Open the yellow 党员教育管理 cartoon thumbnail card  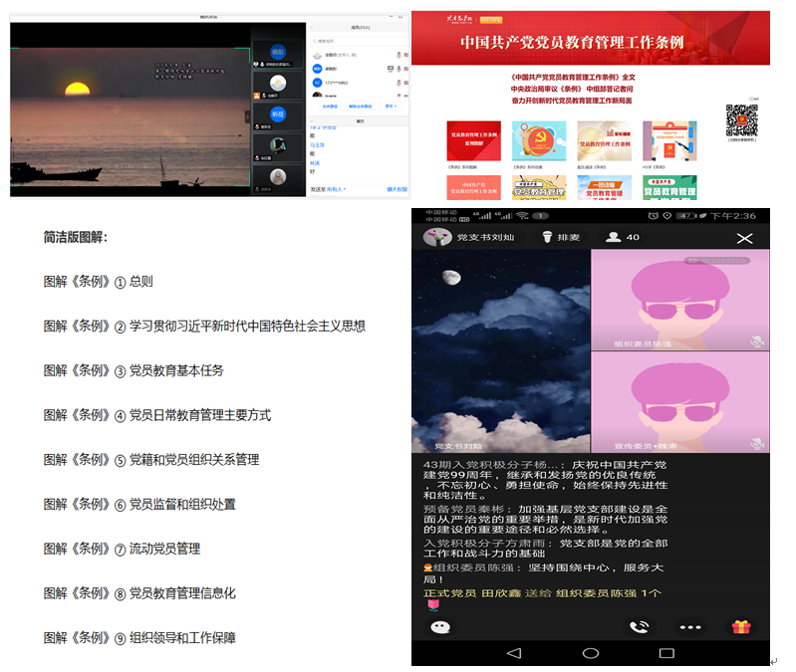[x=539, y=187]
